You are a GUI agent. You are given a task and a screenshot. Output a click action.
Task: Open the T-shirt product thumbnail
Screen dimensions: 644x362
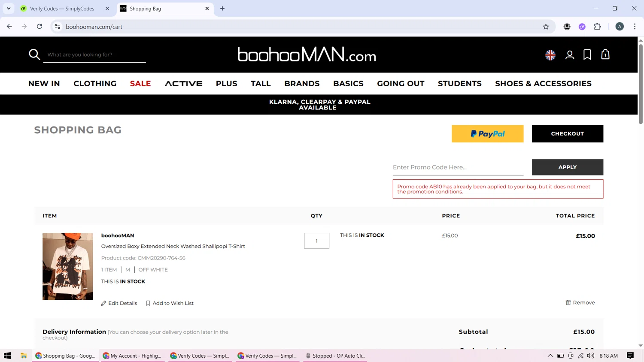tap(67, 266)
